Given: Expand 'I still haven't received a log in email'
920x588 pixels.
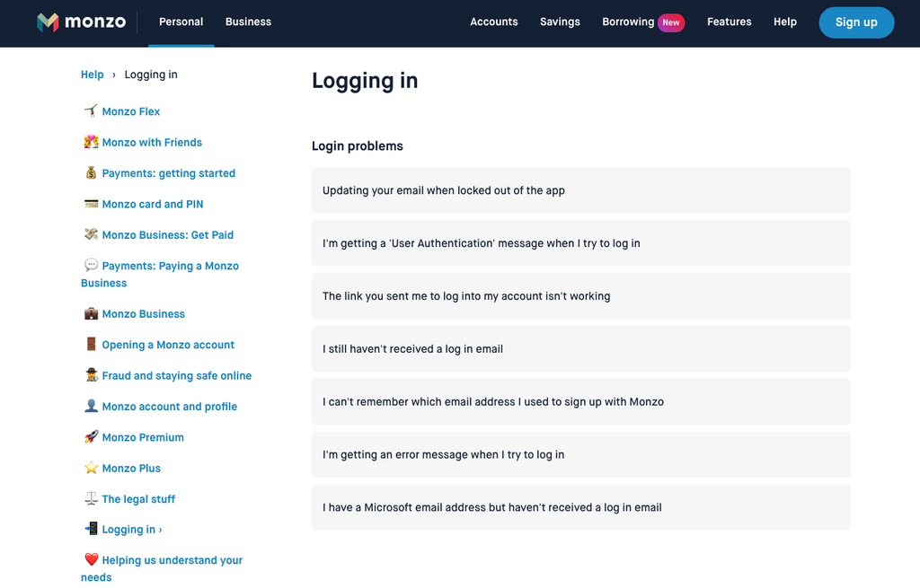Looking at the screenshot, I should 580,349.
